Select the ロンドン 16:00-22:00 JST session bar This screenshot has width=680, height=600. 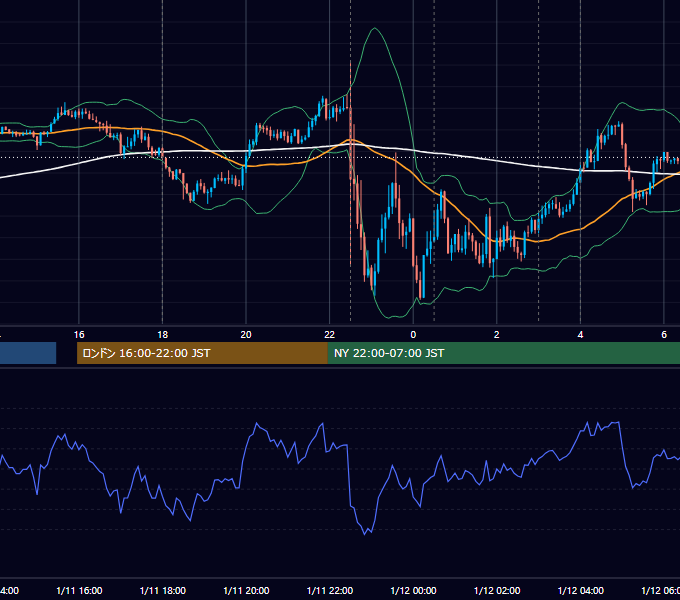coord(202,353)
